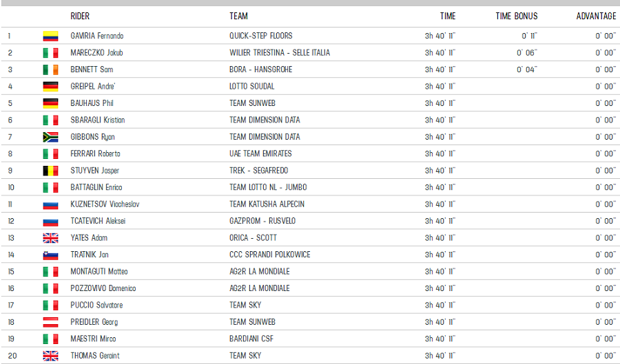Click the TIME column header

click(448, 17)
